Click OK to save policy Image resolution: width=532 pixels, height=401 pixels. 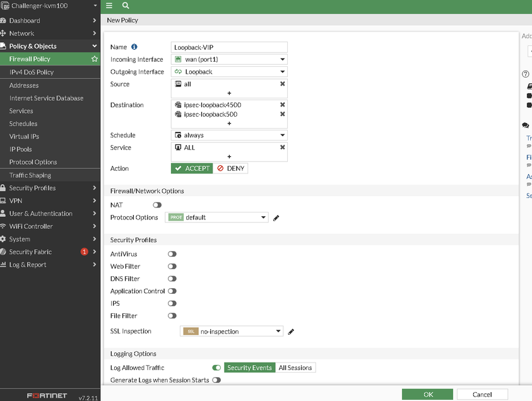pos(427,395)
